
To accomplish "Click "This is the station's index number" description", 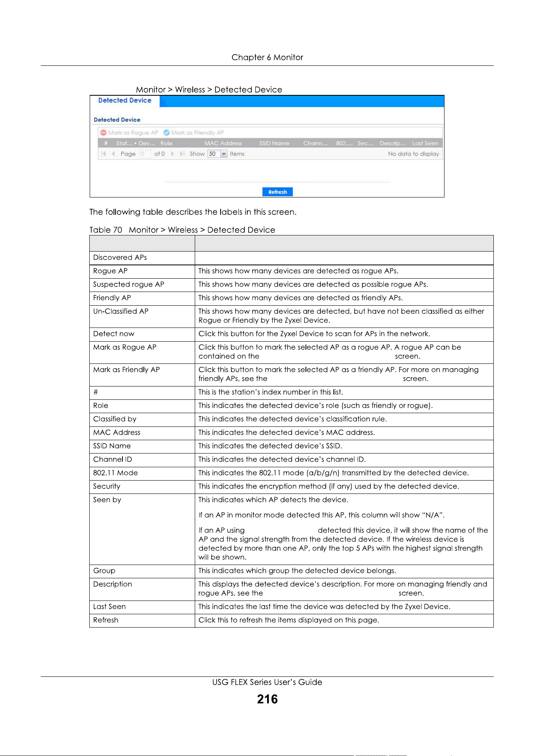I will click(x=270, y=392).
